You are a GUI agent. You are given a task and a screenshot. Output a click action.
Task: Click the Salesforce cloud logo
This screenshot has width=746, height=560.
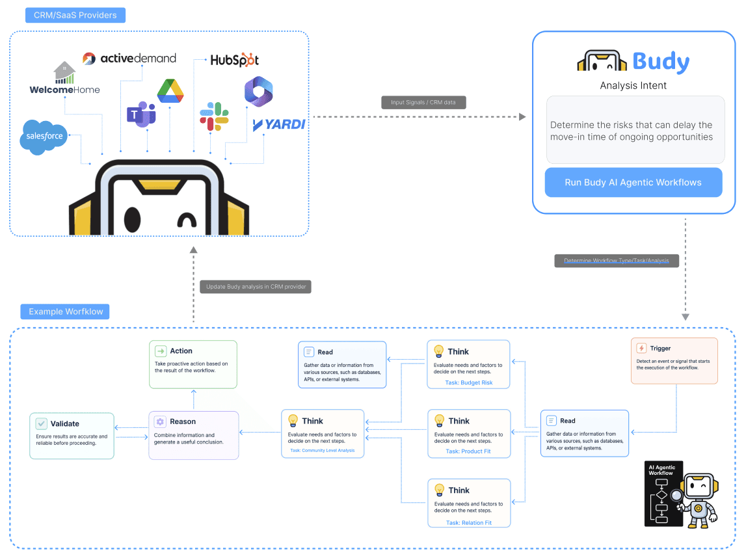tap(44, 137)
